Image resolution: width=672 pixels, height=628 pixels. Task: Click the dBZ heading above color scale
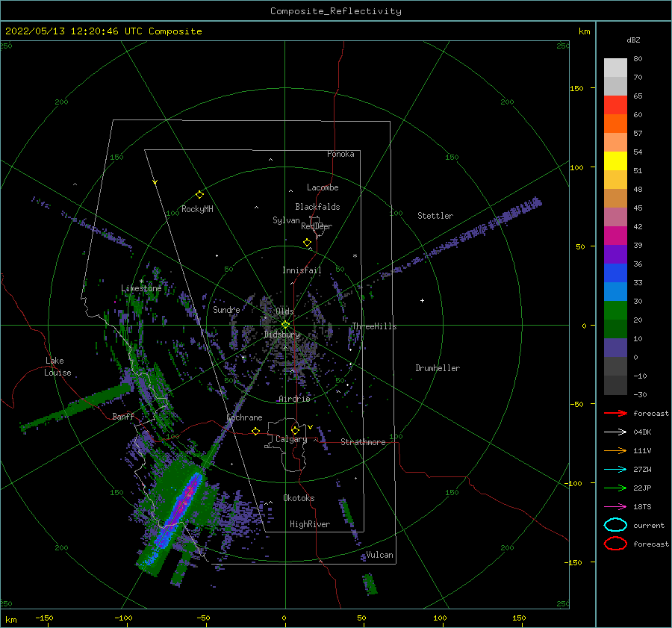point(633,40)
